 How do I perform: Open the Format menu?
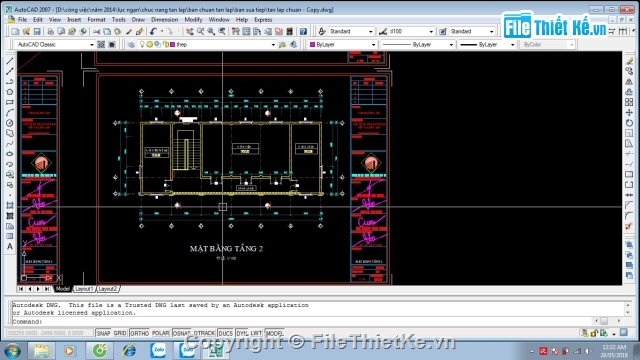coord(96,20)
